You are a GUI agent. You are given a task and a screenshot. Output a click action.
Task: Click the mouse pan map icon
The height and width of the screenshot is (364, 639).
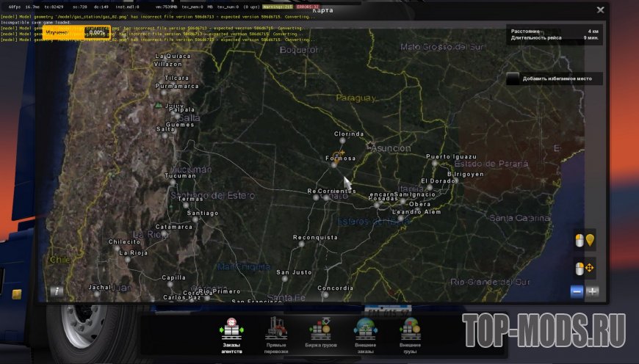(x=585, y=268)
